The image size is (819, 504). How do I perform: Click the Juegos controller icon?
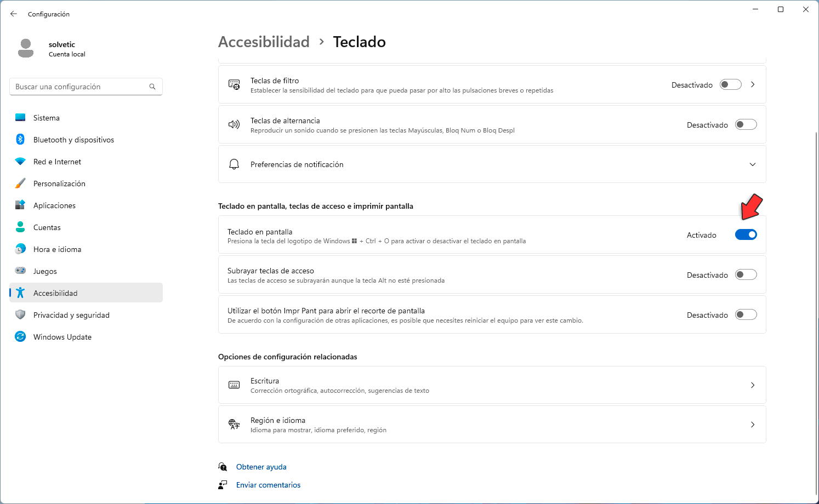[x=20, y=271]
